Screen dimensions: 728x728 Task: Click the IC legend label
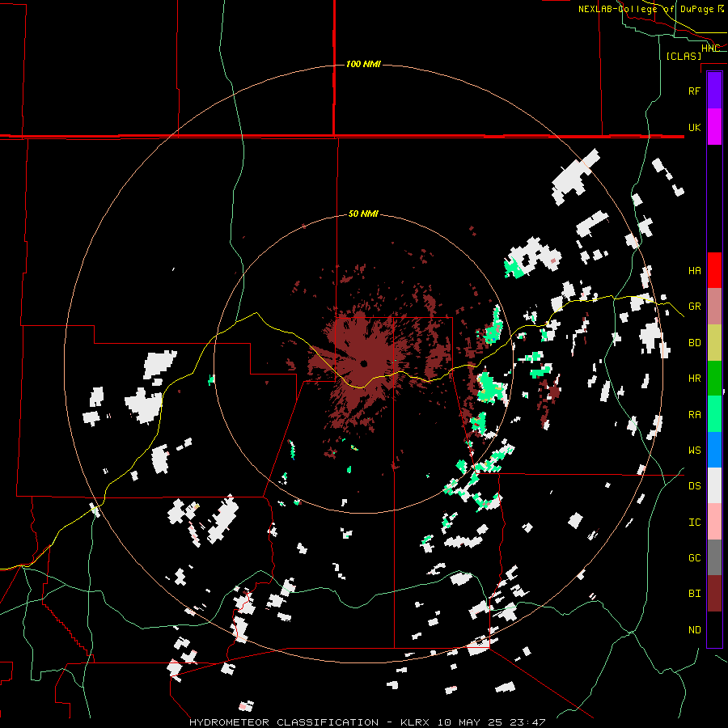[695, 523]
